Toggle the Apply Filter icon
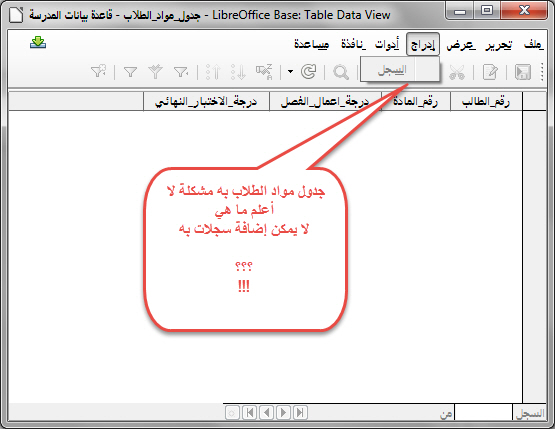The width and height of the screenshot is (555, 429). coord(155,72)
